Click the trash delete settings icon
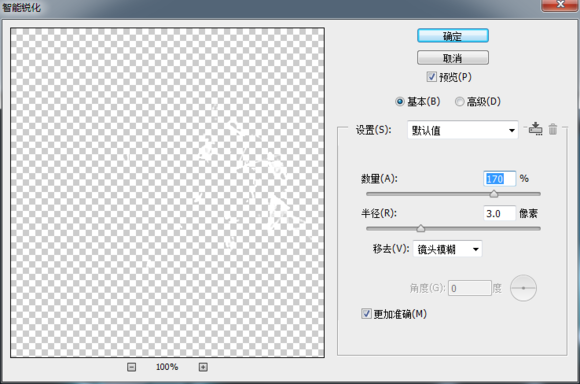580x384 pixels. pos(553,129)
